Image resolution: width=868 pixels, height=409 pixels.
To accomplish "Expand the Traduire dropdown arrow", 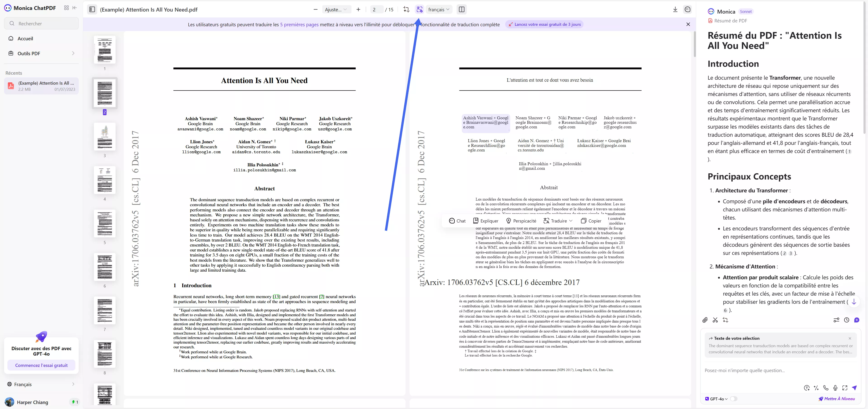I will [x=571, y=221].
